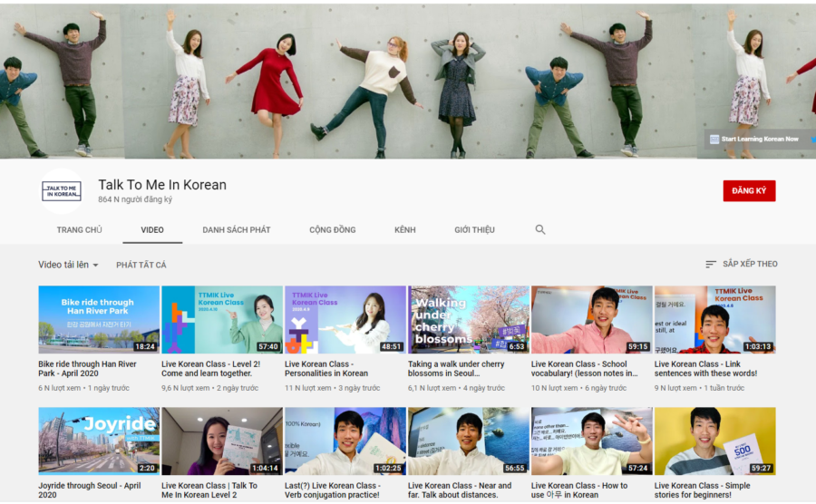Click title Near and far. Talk about distances
Viewport: 816px width, 504px height.
460,490
